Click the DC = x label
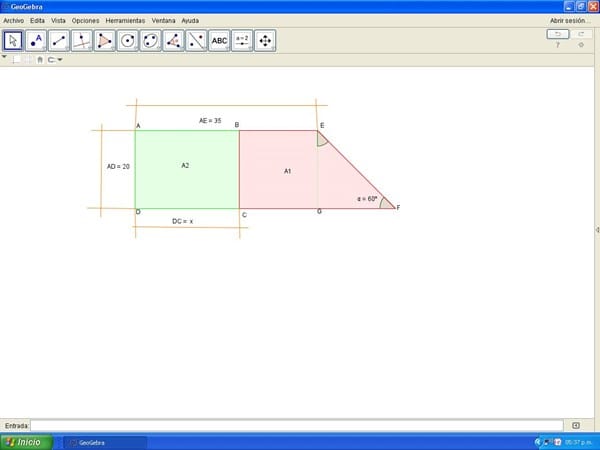600x450 pixels. (183, 221)
